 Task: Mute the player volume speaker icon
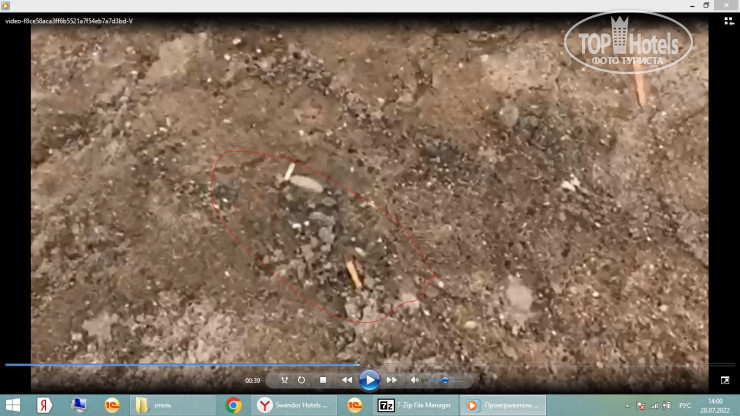[415, 380]
